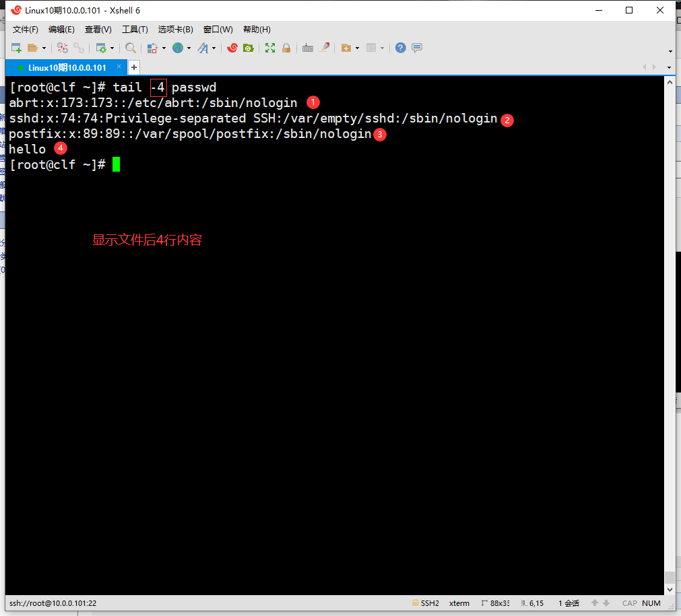Viewport: 681px width, 616px height.
Task: Click the Xshell logo in title bar
Action: click(16, 10)
